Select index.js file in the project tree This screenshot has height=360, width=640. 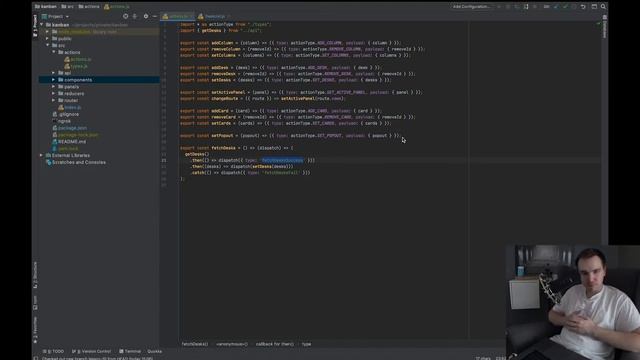pos(73,107)
